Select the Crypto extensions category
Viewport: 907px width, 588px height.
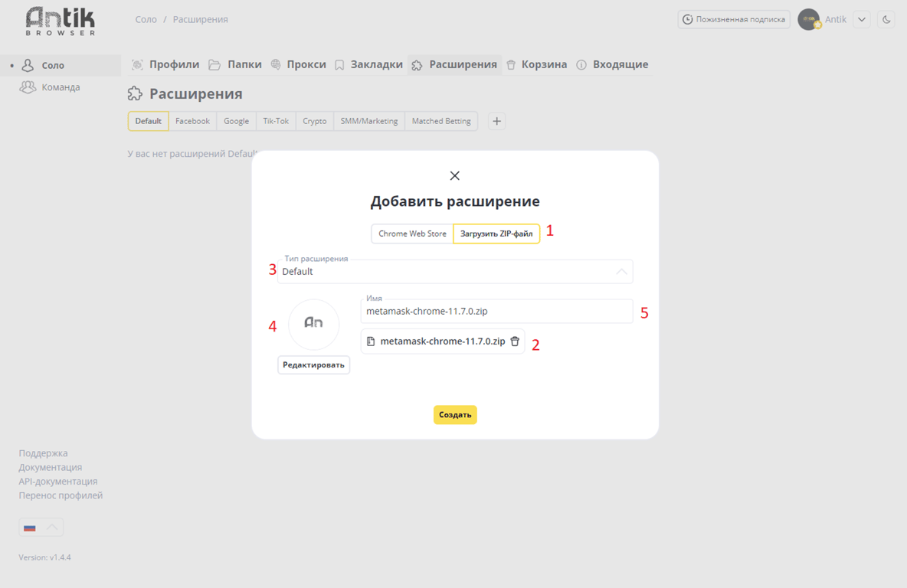tap(315, 122)
